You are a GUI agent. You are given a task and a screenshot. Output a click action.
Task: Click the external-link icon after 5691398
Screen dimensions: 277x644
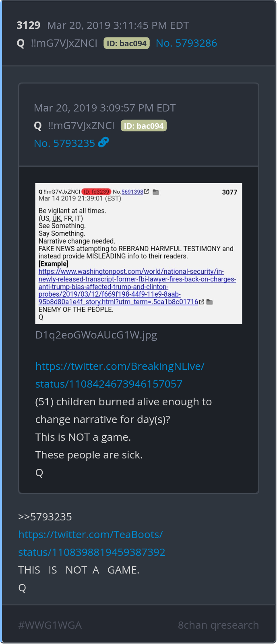(147, 192)
